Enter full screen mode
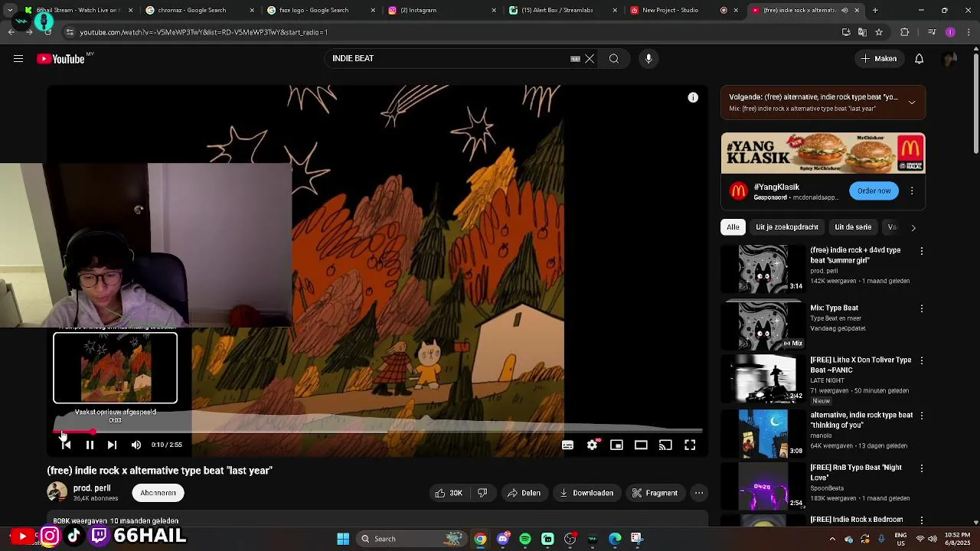 (x=690, y=445)
